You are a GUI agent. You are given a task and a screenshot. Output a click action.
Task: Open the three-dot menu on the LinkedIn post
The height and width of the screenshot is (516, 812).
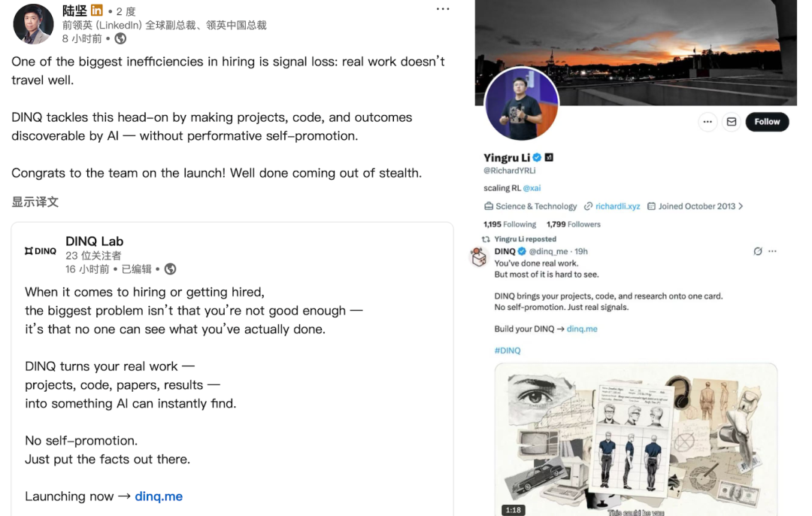pos(443,9)
